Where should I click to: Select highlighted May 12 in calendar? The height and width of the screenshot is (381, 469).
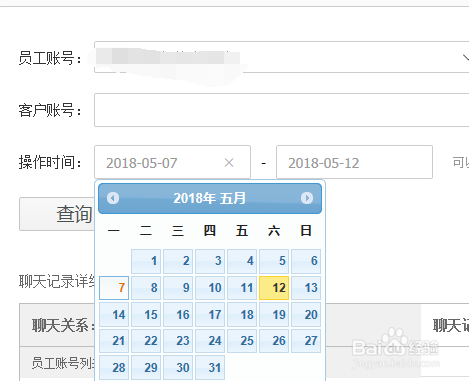(x=274, y=288)
